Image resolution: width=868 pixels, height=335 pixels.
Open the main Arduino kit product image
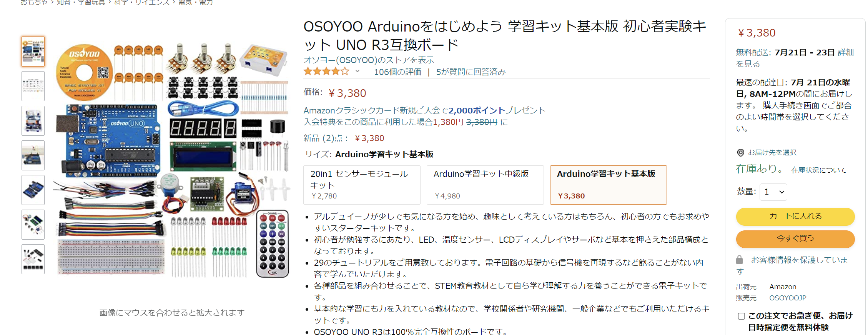pyautogui.click(x=172, y=160)
